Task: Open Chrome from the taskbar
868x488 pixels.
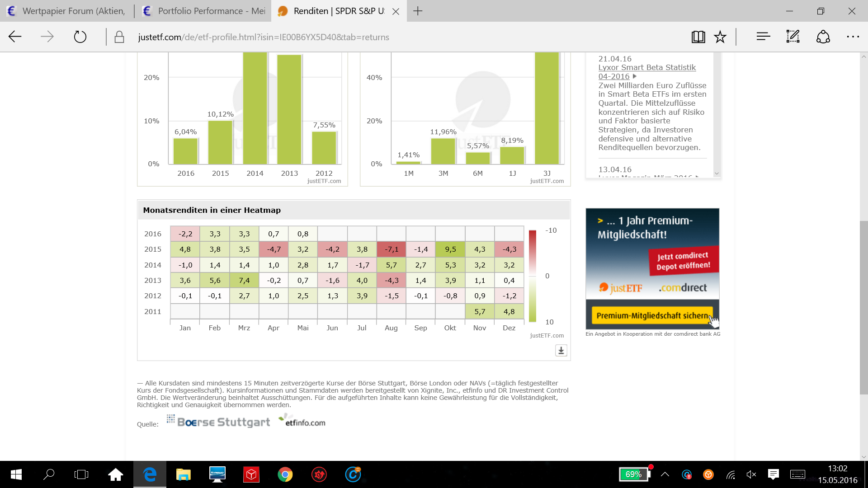Action: pyautogui.click(x=285, y=474)
